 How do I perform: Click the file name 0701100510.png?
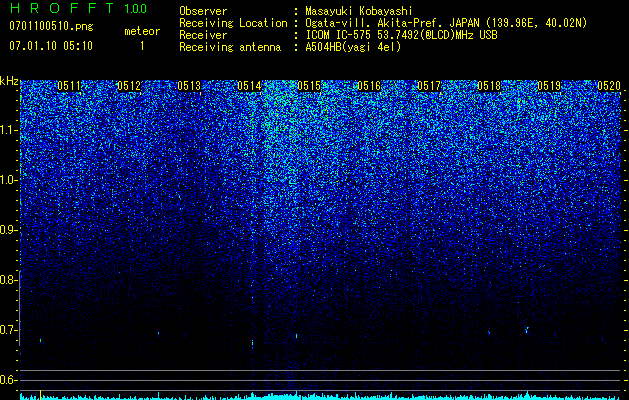pyautogui.click(x=51, y=26)
